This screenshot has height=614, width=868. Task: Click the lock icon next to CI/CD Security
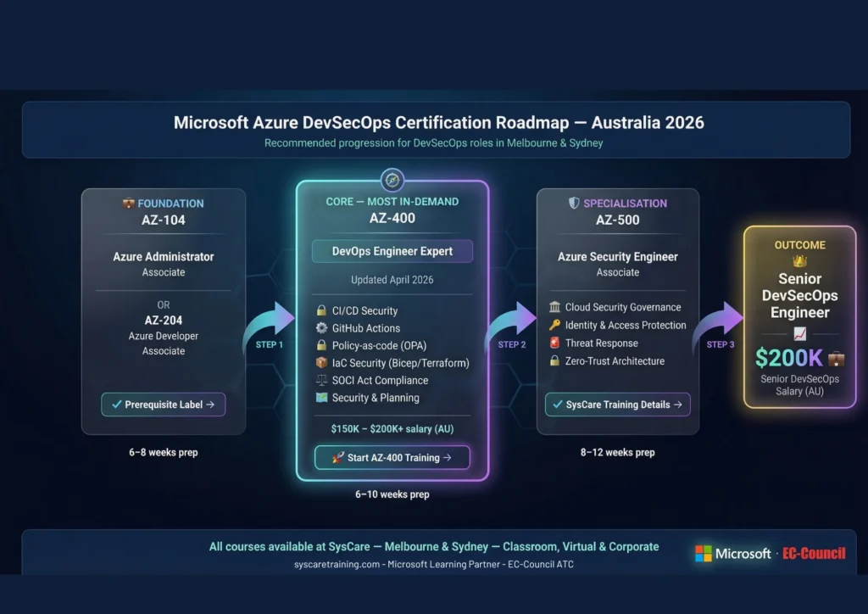[x=321, y=310]
